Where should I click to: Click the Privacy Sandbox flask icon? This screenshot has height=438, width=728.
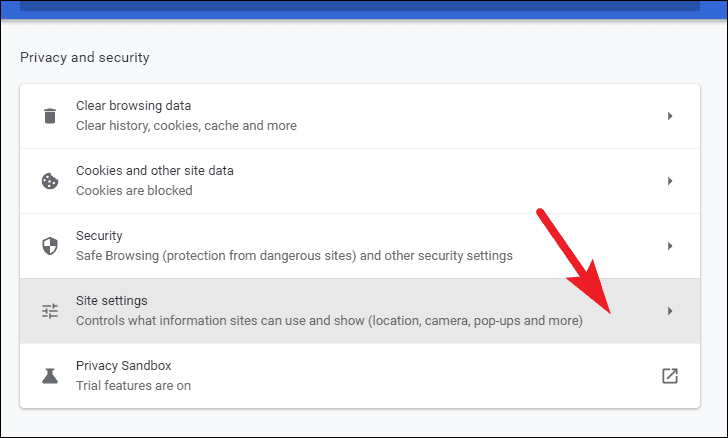coord(50,376)
